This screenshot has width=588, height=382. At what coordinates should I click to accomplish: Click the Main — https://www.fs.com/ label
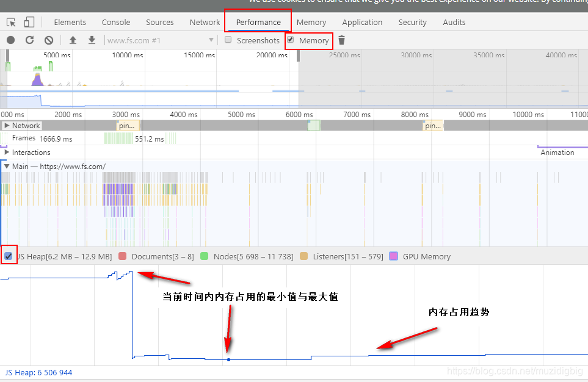pos(59,167)
